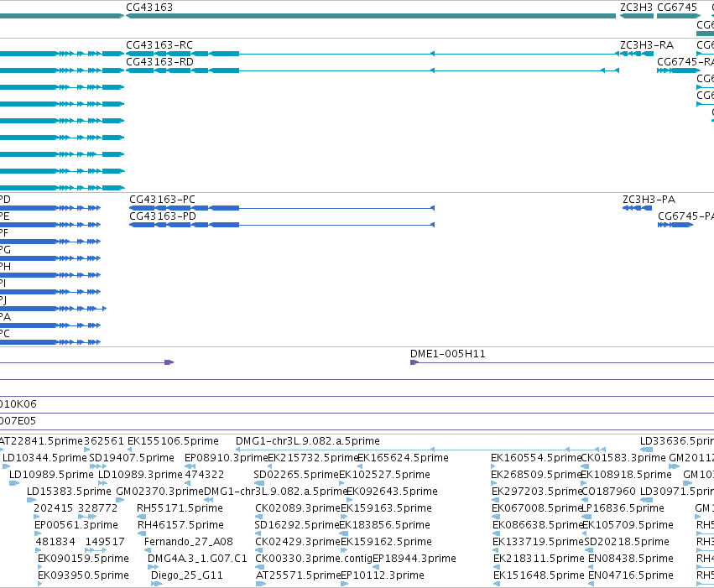Select the CO187960 EST label
Viewport: 714px width, 588px height.
tap(609, 492)
